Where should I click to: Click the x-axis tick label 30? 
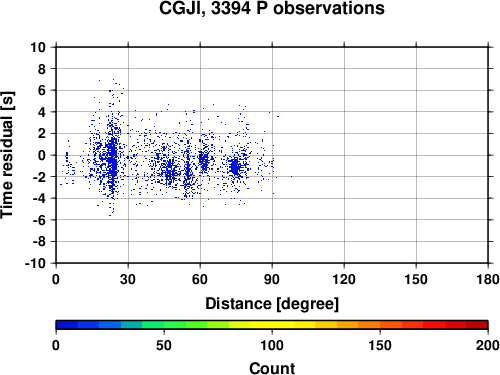128,279
